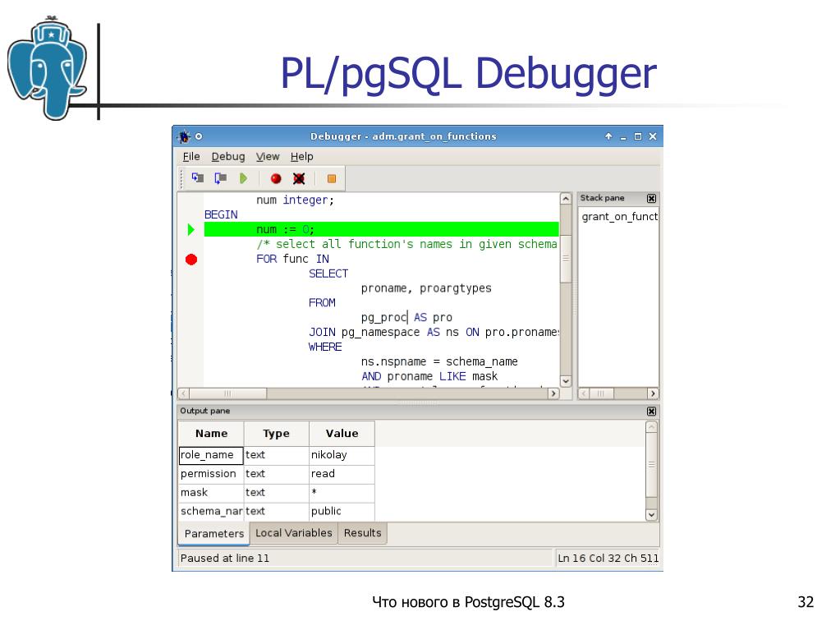Open the File menu
Viewport: 840px width, 630px height.
pyautogui.click(x=191, y=156)
